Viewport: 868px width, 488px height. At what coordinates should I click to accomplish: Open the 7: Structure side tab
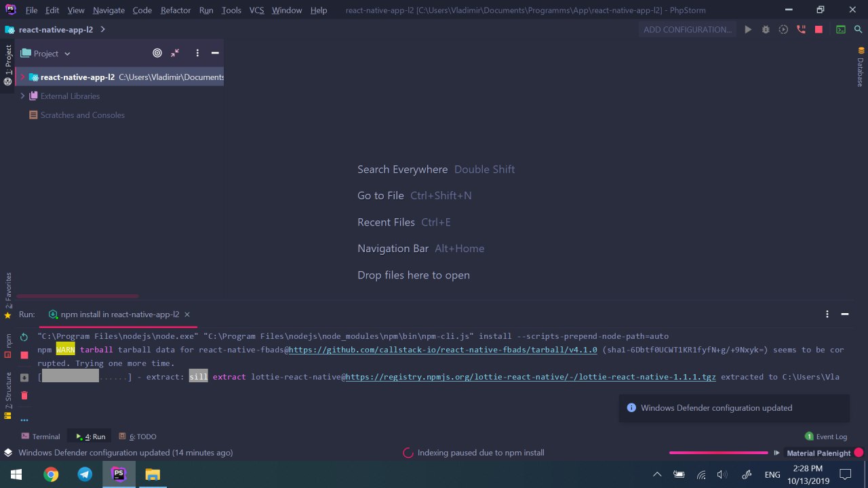click(8, 394)
